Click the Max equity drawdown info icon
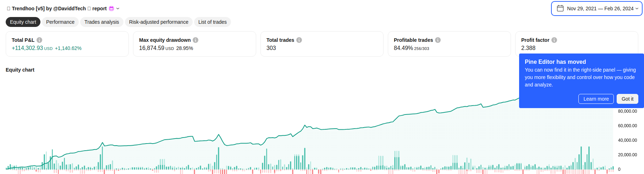This screenshot has width=644, height=174. click(196, 40)
